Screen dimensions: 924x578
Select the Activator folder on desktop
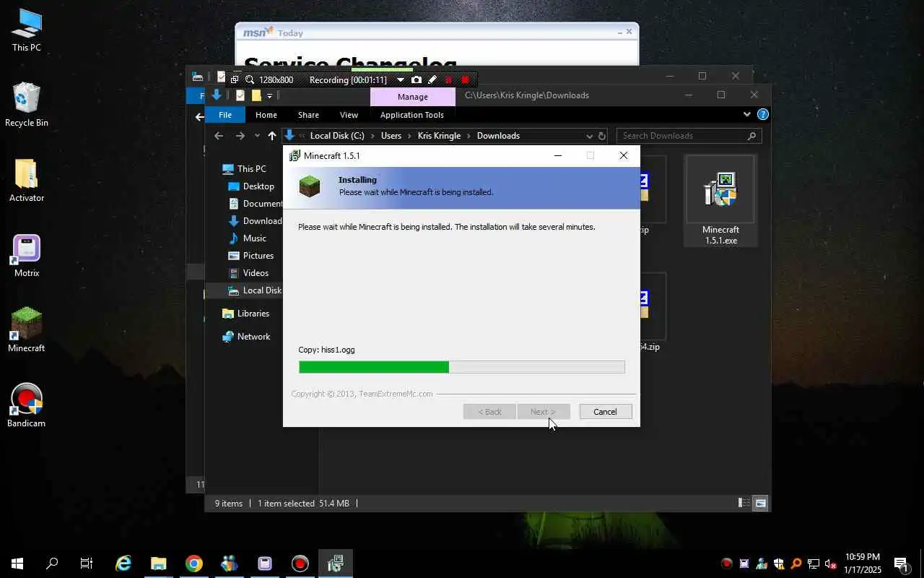tap(27, 181)
